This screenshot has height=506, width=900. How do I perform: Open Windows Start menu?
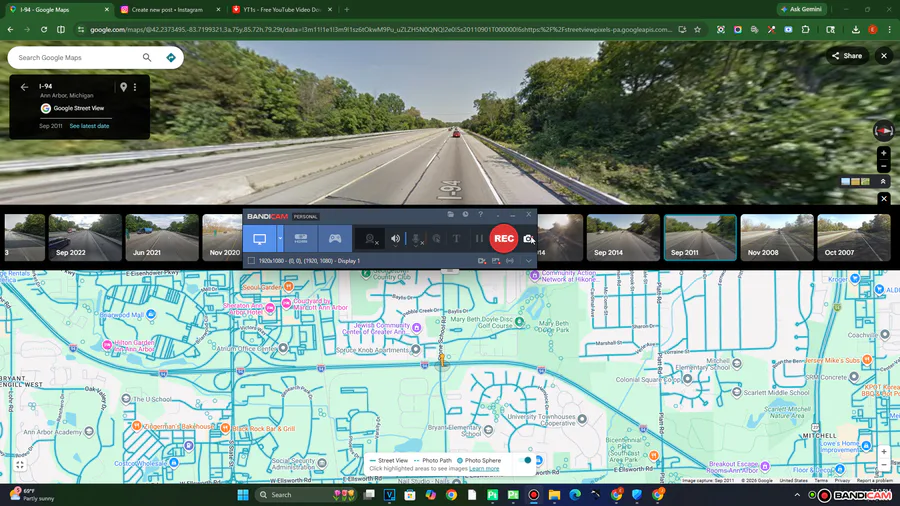[243, 495]
